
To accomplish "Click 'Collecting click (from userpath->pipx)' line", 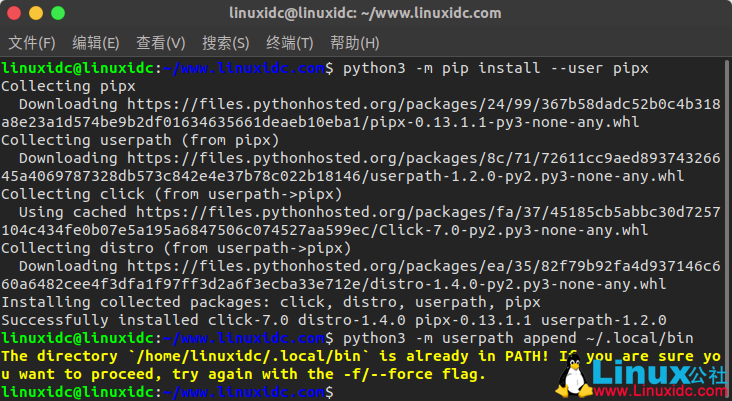I will point(171,194).
